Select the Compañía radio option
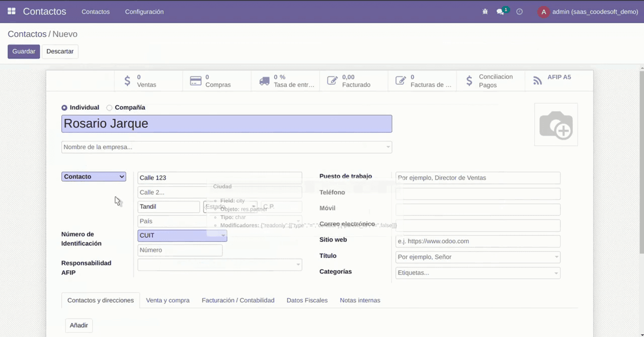The width and height of the screenshot is (644, 337). tap(110, 108)
